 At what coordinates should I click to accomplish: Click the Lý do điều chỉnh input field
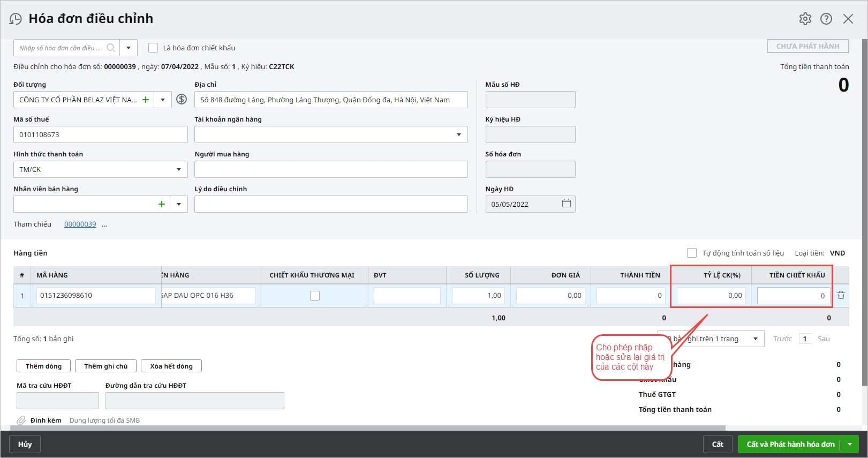pos(330,204)
